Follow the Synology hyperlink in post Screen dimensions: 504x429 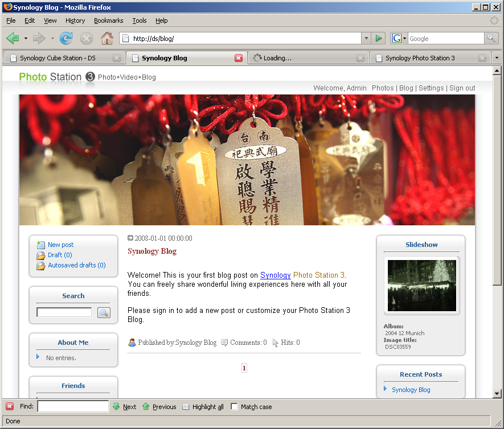click(x=276, y=275)
